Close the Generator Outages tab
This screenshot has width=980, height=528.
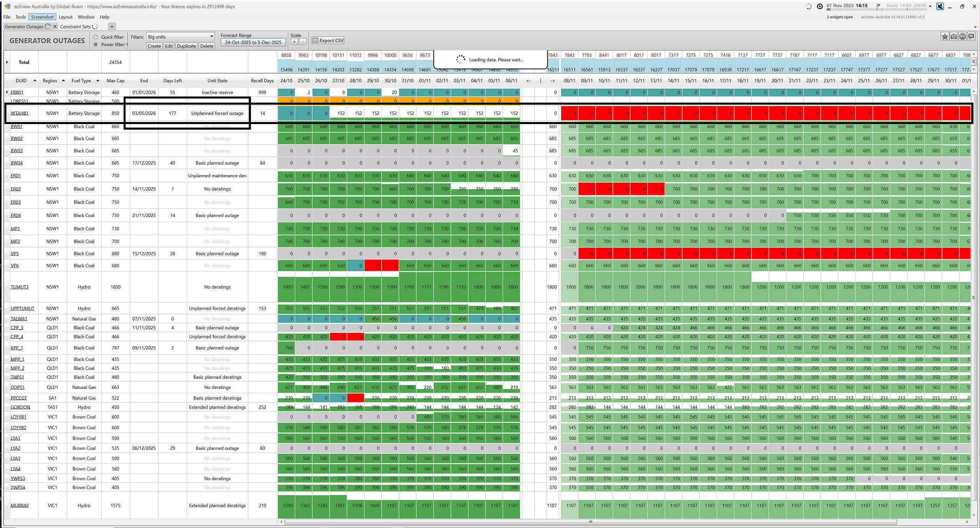(55, 26)
